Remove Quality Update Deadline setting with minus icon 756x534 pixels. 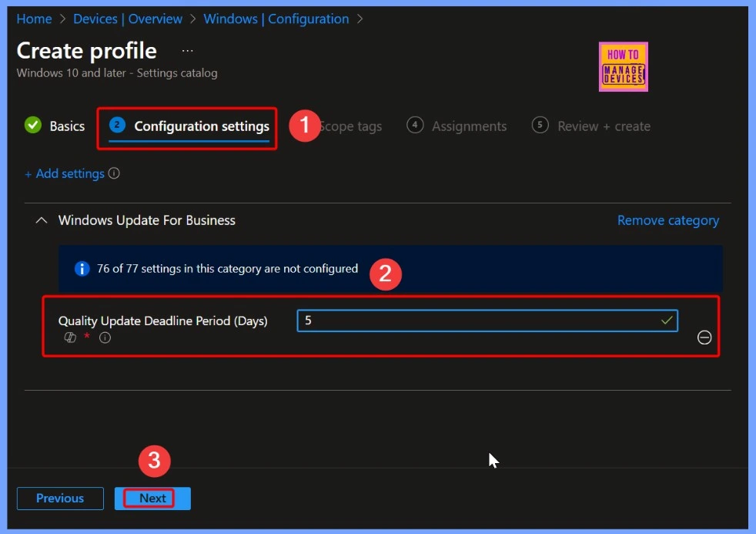pos(704,338)
